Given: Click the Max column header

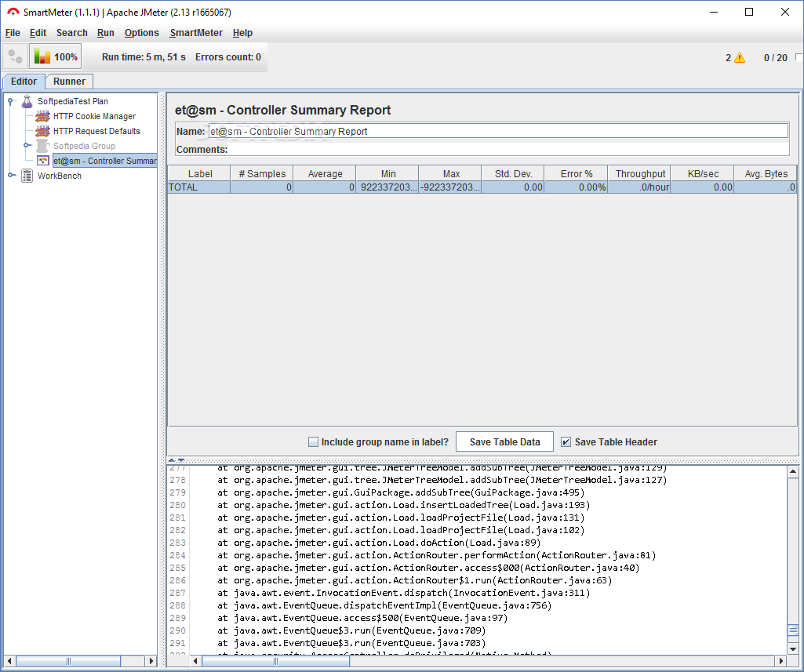Looking at the screenshot, I should [451, 174].
